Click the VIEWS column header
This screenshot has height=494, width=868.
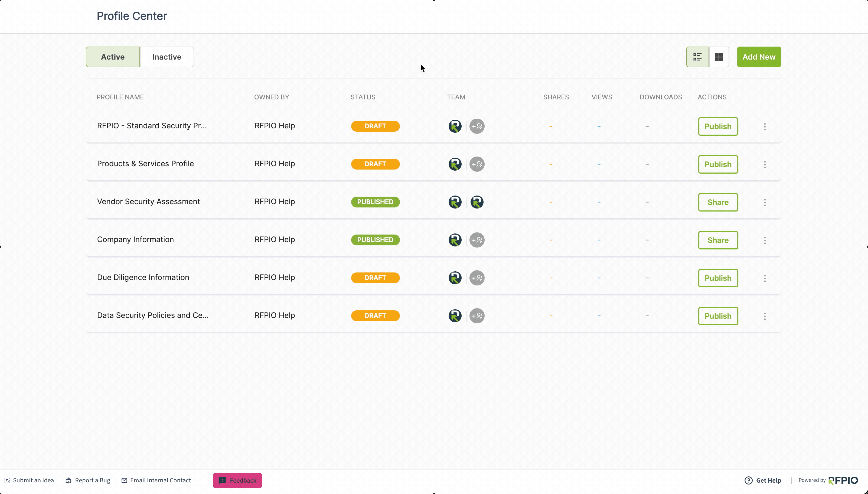[x=602, y=97]
